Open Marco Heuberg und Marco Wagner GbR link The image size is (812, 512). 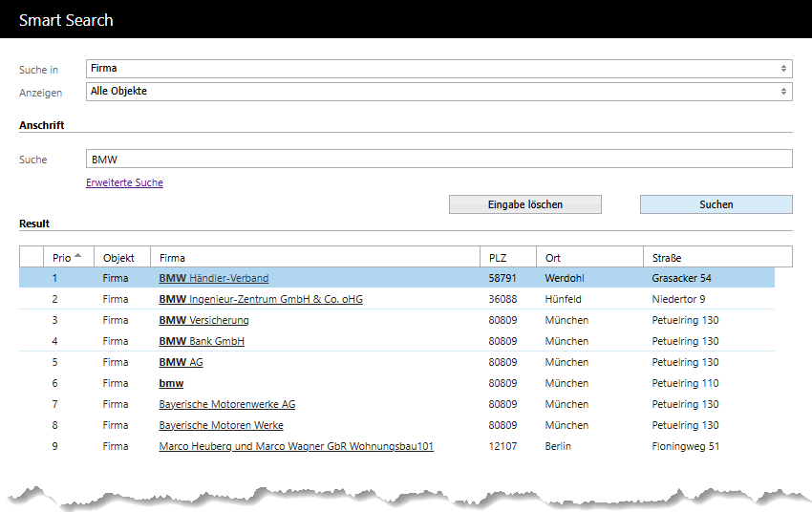296,446
